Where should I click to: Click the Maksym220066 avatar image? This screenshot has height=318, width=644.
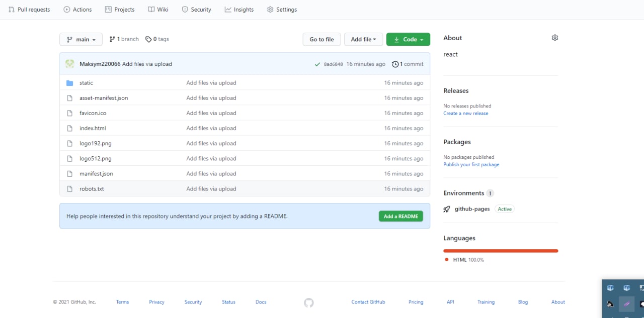click(70, 64)
